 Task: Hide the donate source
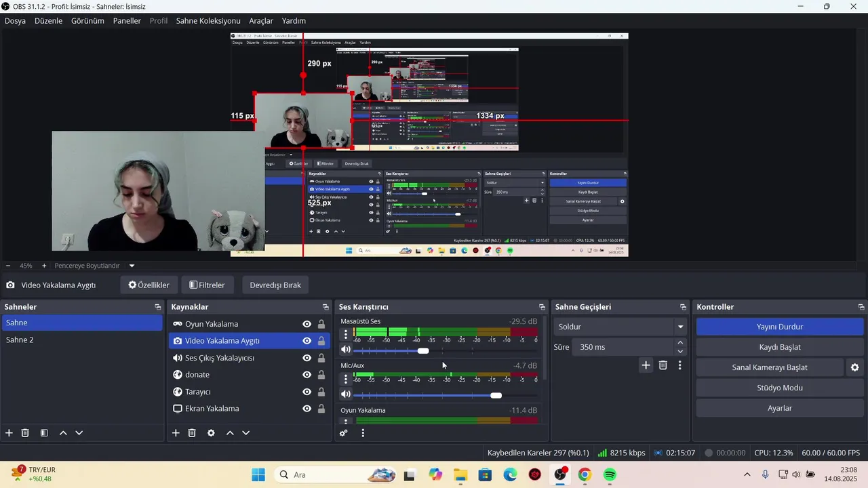307,375
